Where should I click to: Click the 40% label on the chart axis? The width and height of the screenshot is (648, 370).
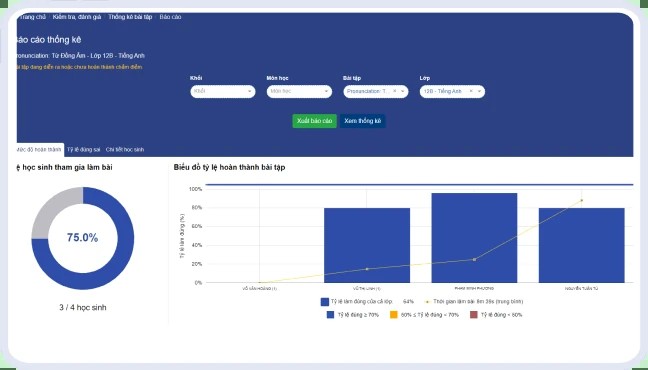click(197, 246)
